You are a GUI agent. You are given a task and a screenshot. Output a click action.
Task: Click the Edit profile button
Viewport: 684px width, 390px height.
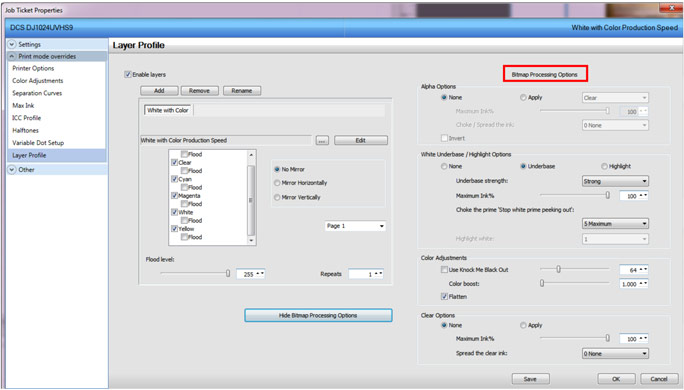point(361,140)
